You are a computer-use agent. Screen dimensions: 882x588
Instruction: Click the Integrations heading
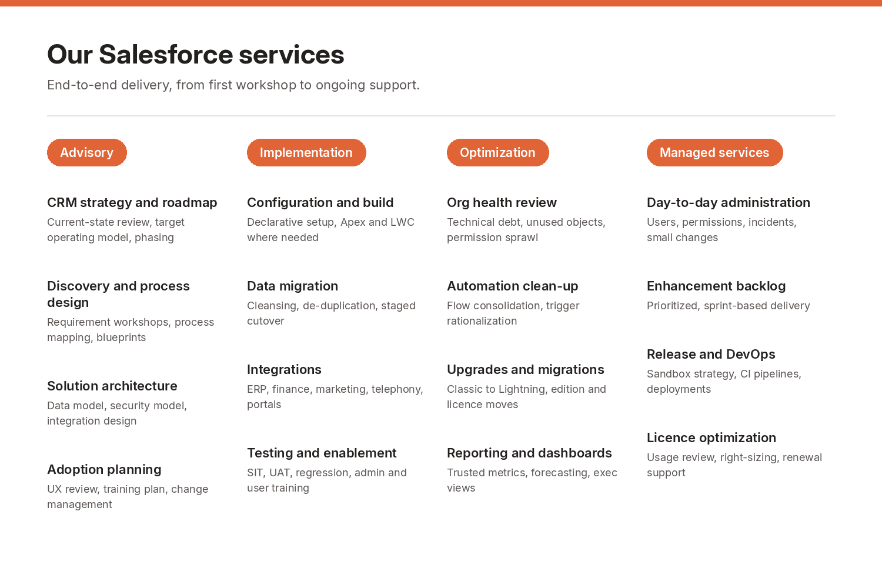click(284, 369)
